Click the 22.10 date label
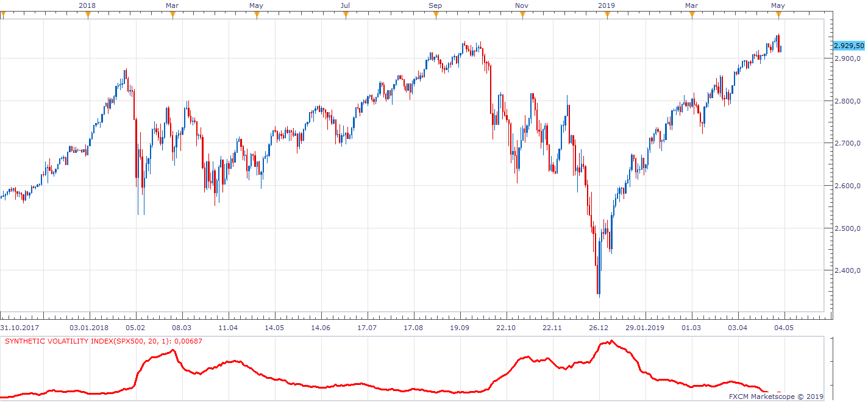The image size is (868, 402). tap(506, 328)
